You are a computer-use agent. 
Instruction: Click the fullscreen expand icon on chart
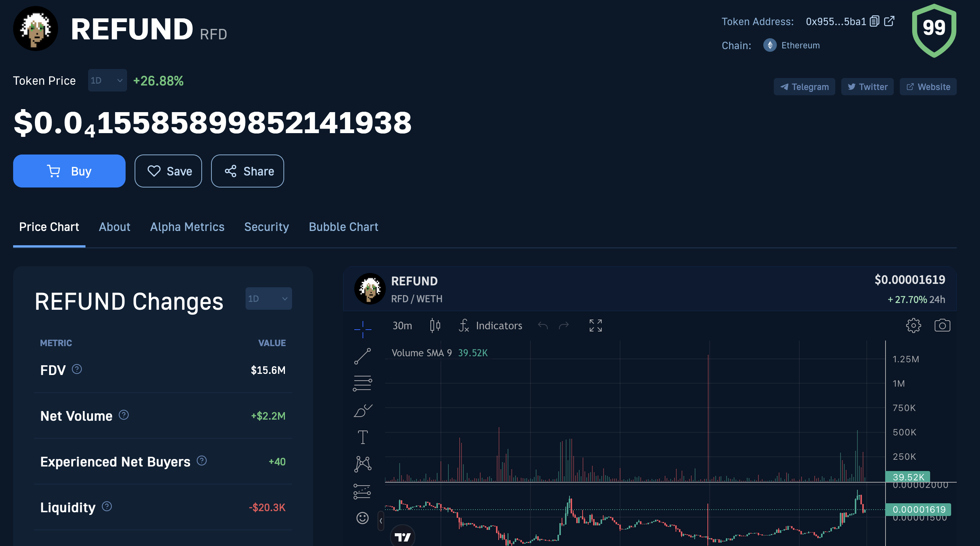point(595,326)
